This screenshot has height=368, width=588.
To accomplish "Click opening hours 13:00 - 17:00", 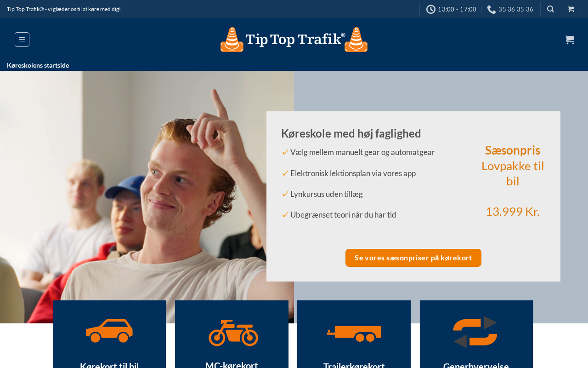I will coord(457,9).
